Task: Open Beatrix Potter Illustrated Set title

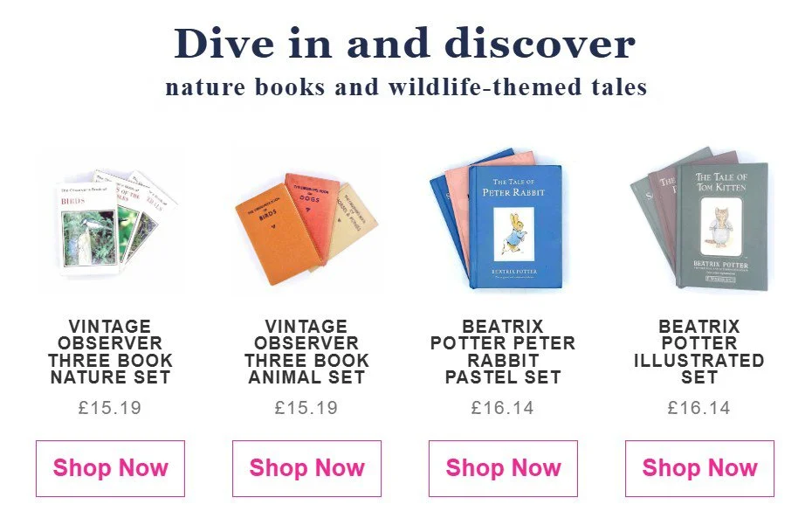Action: [x=699, y=352]
